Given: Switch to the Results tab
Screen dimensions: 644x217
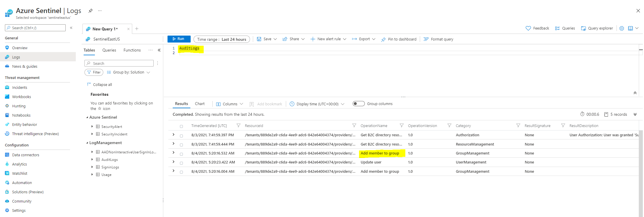Looking at the screenshot, I should tap(181, 104).
